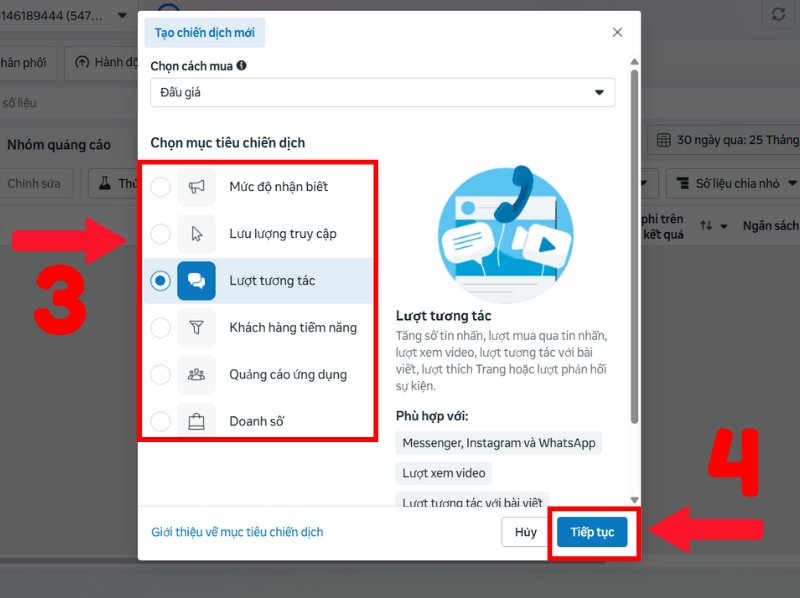The image size is (800, 598).
Task: Click the cursor traffic icon
Action: click(x=196, y=234)
